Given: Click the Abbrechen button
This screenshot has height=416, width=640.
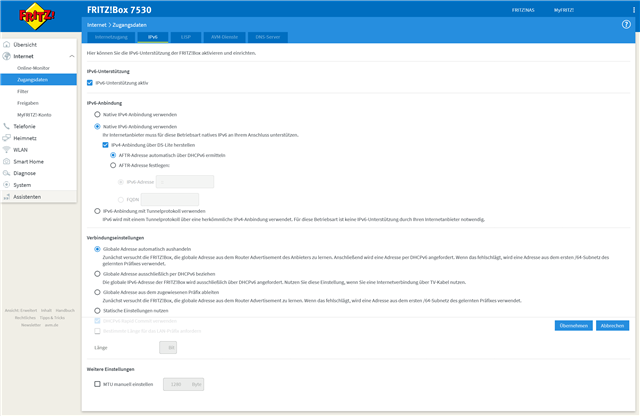Looking at the screenshot, I should [612, 326].
